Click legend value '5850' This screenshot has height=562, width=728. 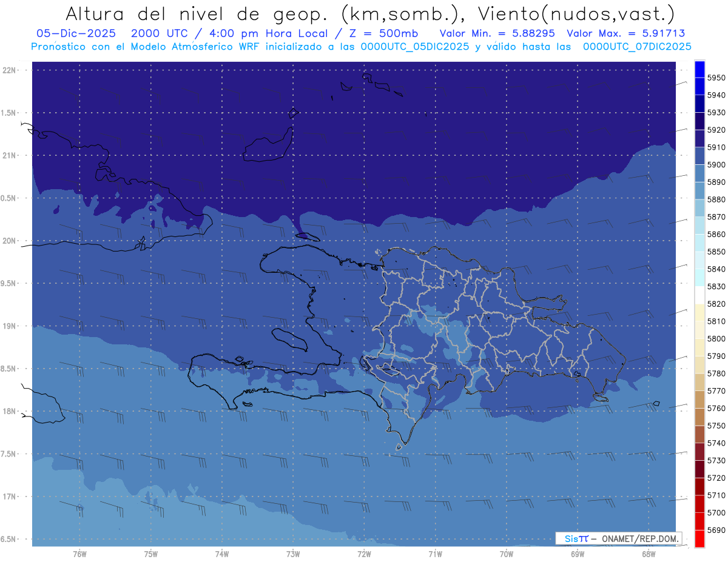click(x=716, y=252)
